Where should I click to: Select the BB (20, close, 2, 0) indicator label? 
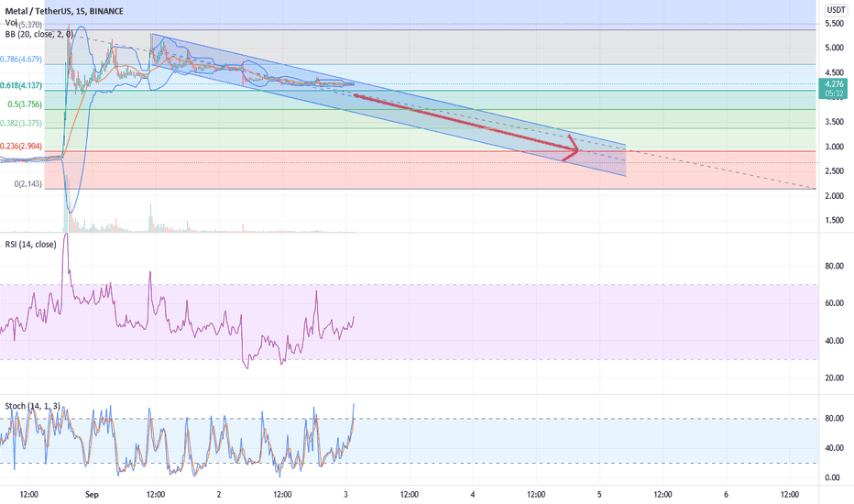(x=38, y=34)
